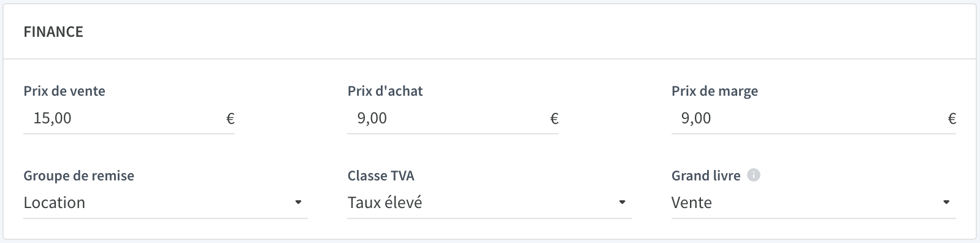The width and height of the screenshot is (980, 243).
Task: Click the arrow next to Vente
Action: pos(946,202)
